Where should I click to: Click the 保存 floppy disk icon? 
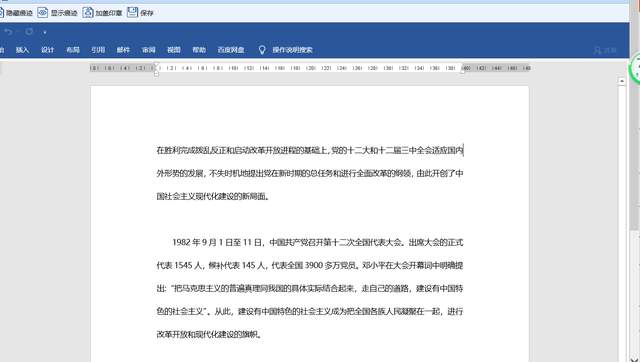tap(132, 12)
